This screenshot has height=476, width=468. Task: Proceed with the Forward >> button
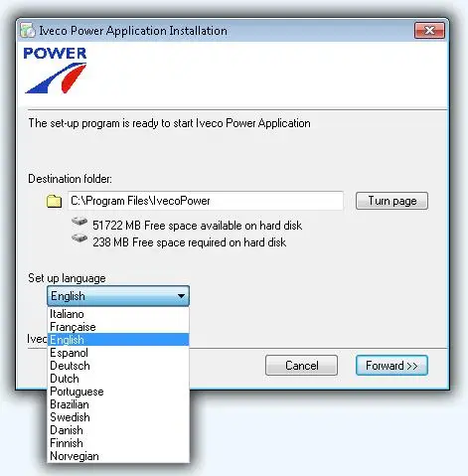pos(391,366)
